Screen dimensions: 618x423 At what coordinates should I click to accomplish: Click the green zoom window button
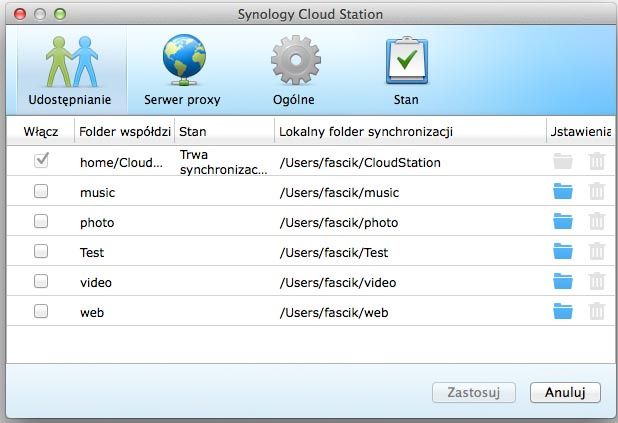60,14
